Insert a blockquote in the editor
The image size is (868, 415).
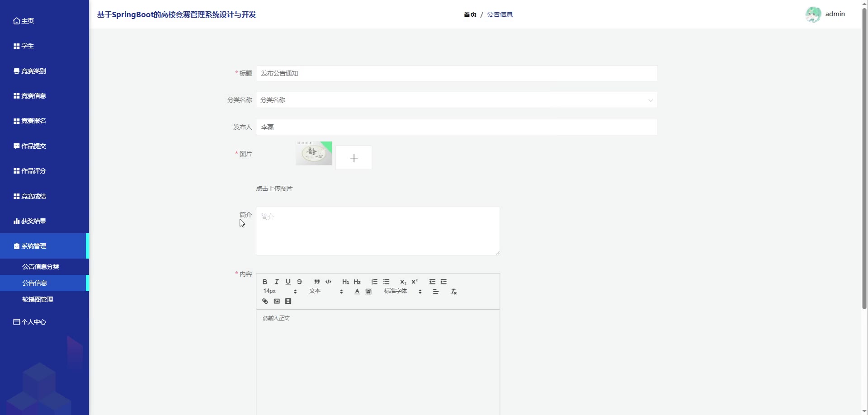pyautogui.click(x=317, y=282)
